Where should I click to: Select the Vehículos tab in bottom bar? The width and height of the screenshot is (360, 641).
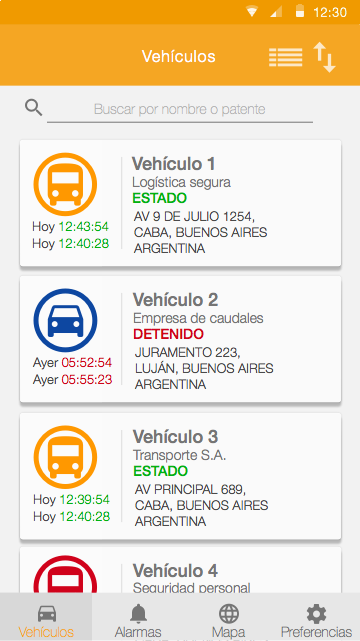tap(46, 617)
